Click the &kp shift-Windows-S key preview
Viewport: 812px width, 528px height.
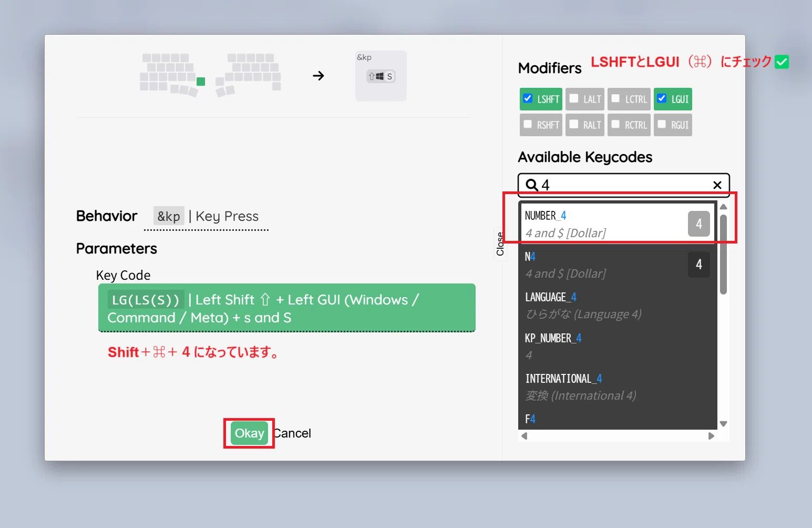click(x=381, y=76)
